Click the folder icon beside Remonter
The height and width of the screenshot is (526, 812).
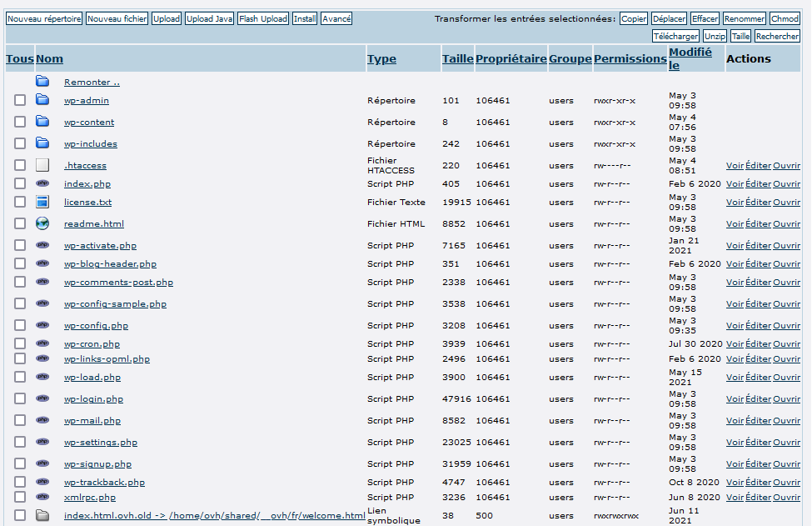click(x=42, y=82)
